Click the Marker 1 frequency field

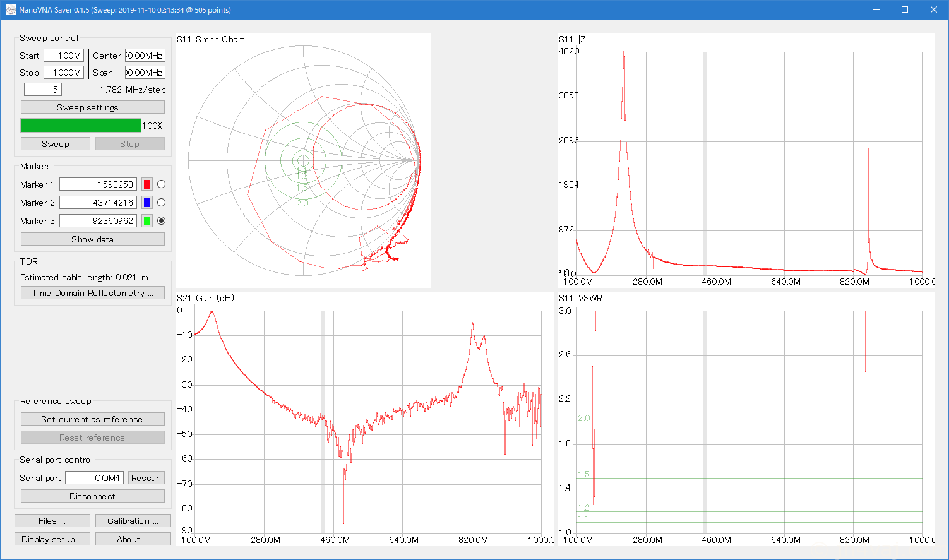click(98, 184)
